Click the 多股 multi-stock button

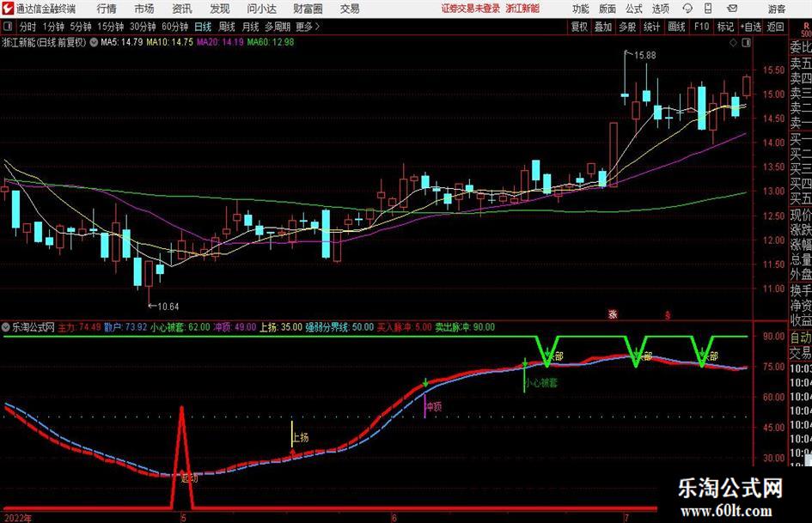click(x=627, y=27)
